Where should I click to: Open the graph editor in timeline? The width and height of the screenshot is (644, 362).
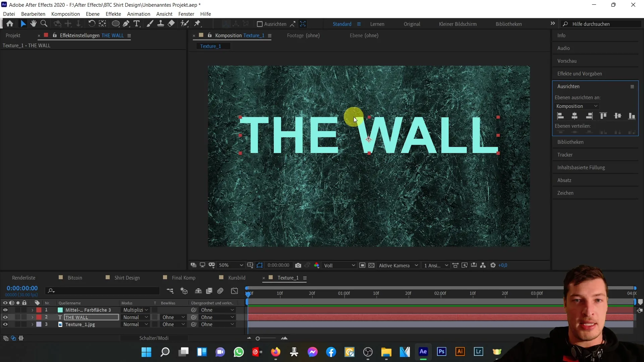point(234,291)
